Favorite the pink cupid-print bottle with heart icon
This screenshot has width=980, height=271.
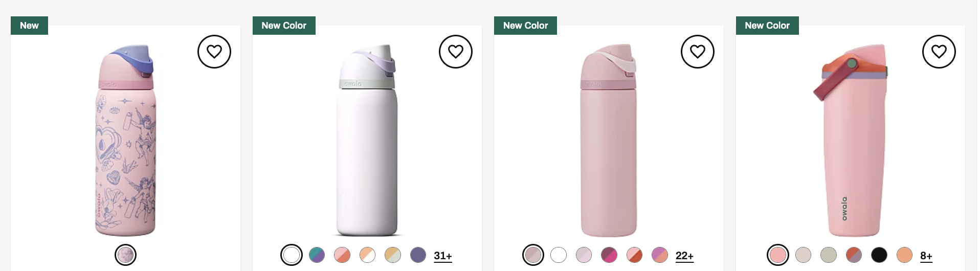click(214, 52)
